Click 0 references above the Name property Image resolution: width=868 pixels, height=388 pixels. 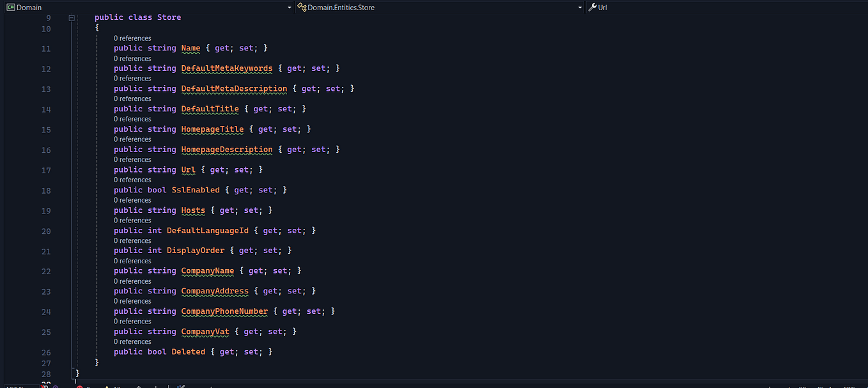pyautogui.click(x=132, y=38)
